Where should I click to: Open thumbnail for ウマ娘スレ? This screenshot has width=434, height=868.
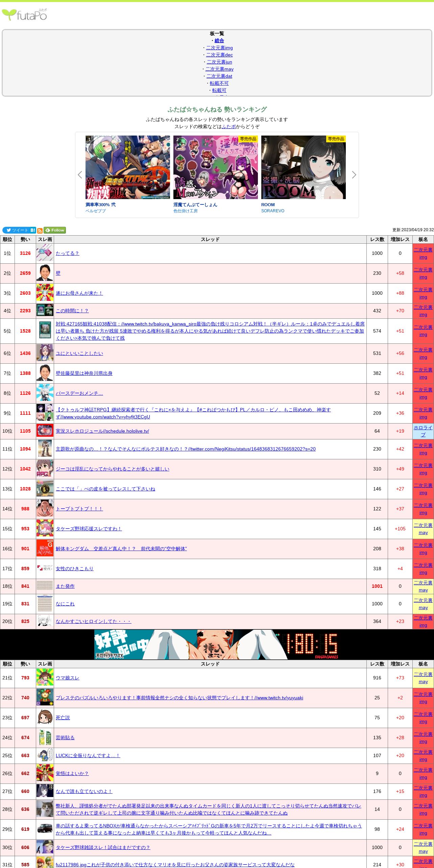point(45,677)
